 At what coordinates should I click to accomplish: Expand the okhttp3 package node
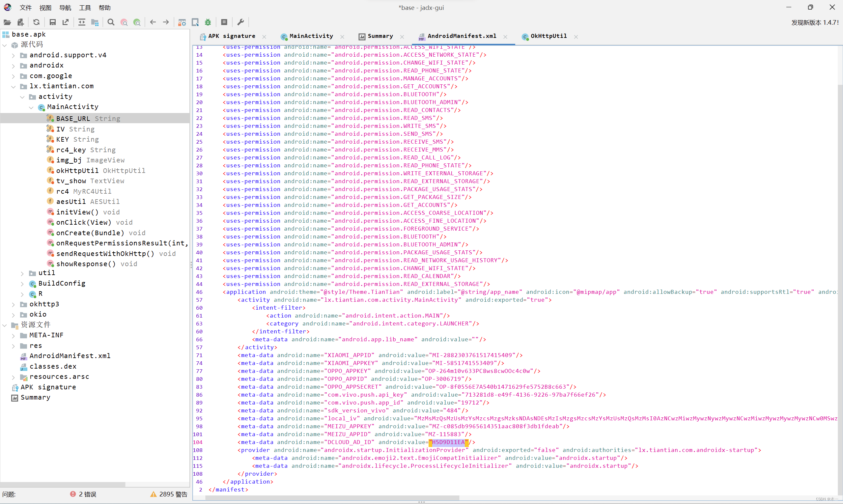[x=13, y=305]
